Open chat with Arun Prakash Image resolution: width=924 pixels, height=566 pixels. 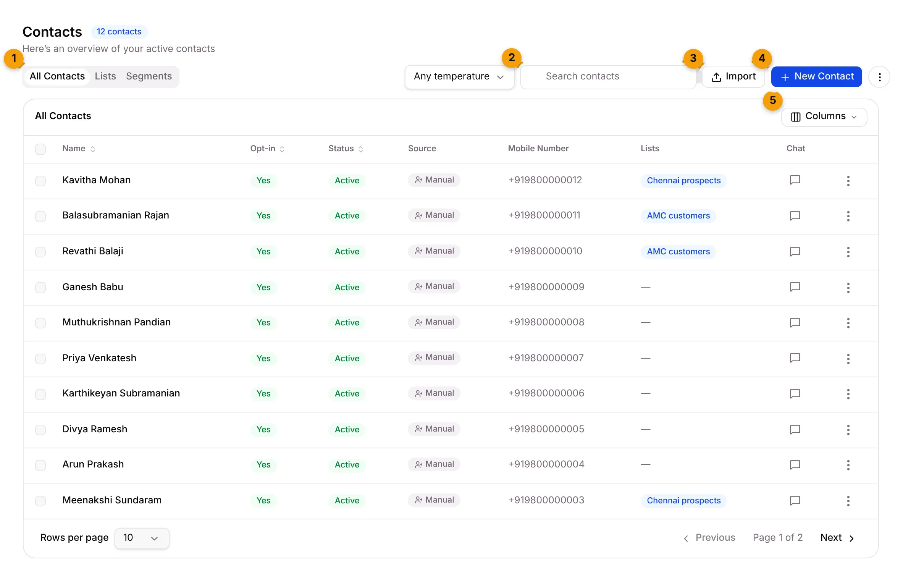coord(795,465)
